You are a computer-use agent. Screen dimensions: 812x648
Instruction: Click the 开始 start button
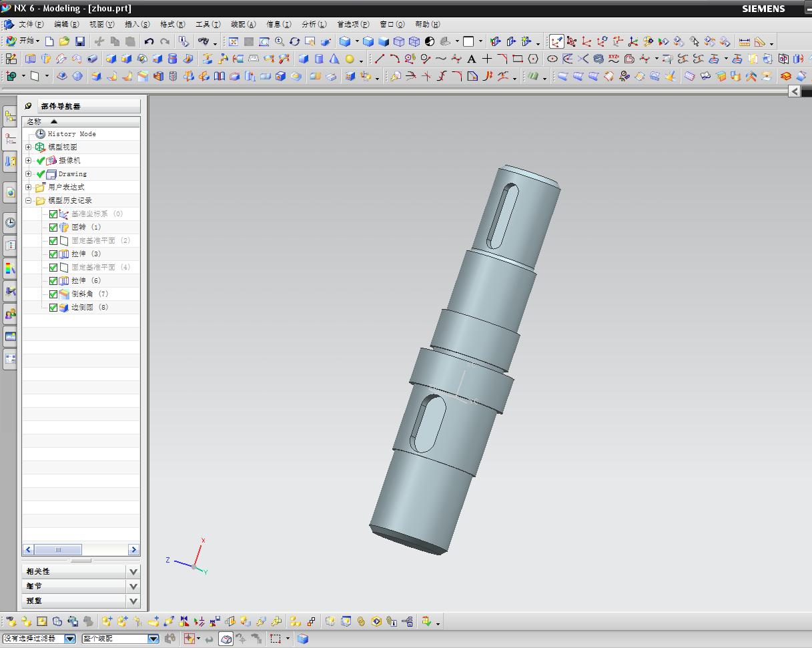point(23,41)
